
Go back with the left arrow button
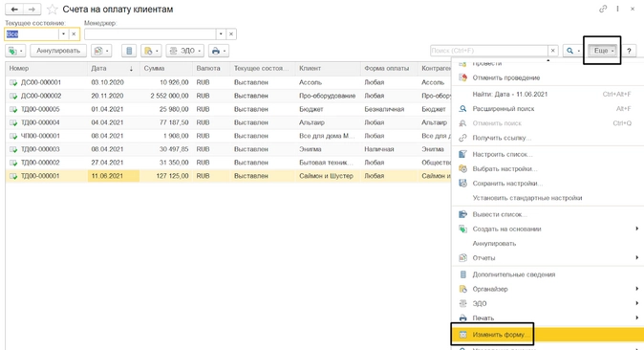click(14, 9)
